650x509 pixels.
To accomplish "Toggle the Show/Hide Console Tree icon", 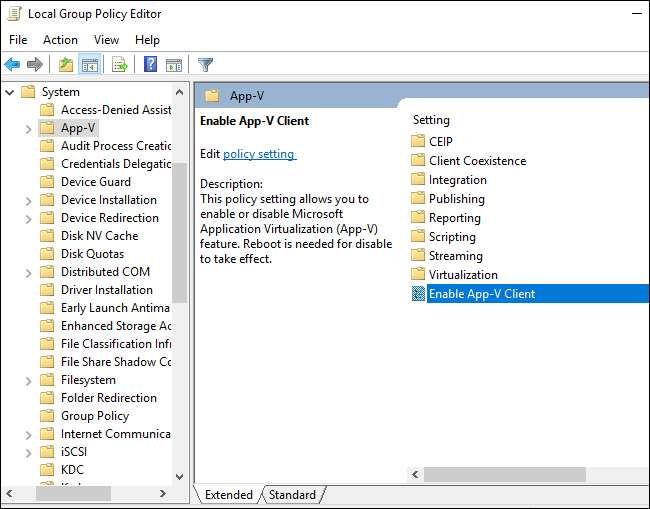I will 90,65.
